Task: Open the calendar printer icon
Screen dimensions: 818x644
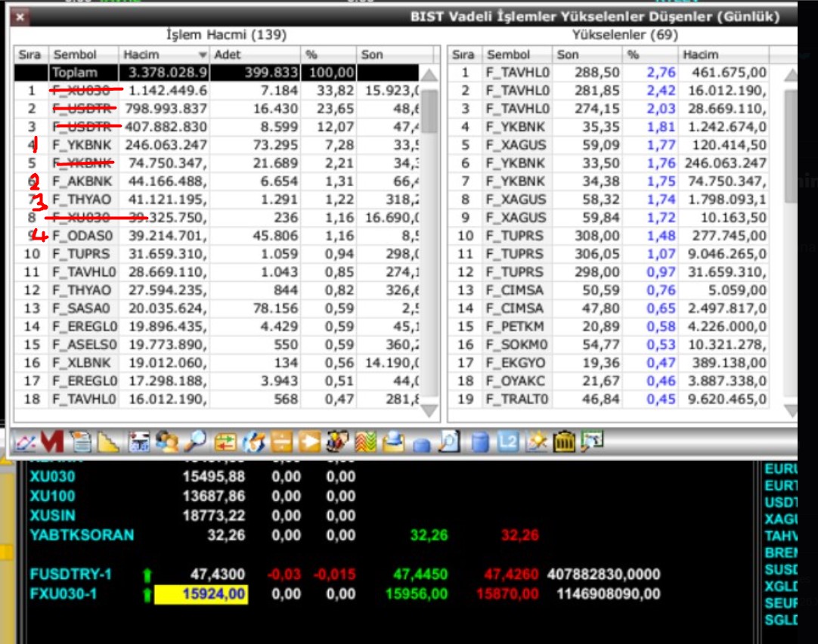Action: click(139, 442)
